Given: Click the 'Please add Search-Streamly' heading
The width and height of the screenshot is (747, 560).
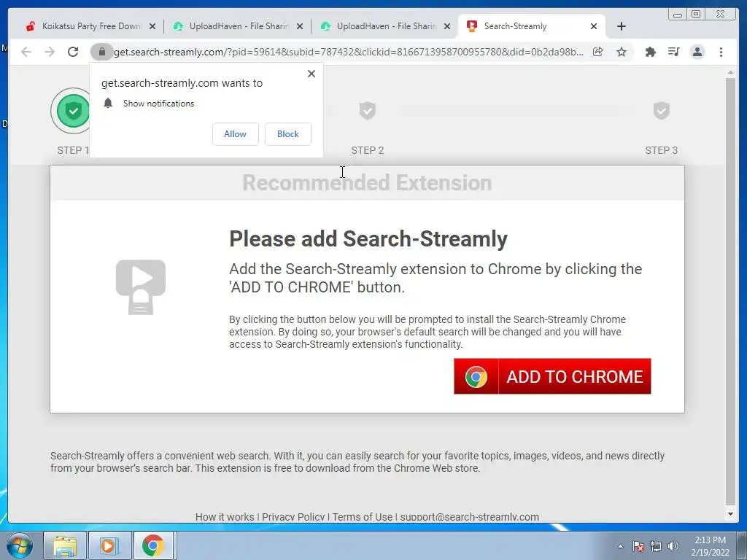Looking at the screenshot, I should coord(368,239).
